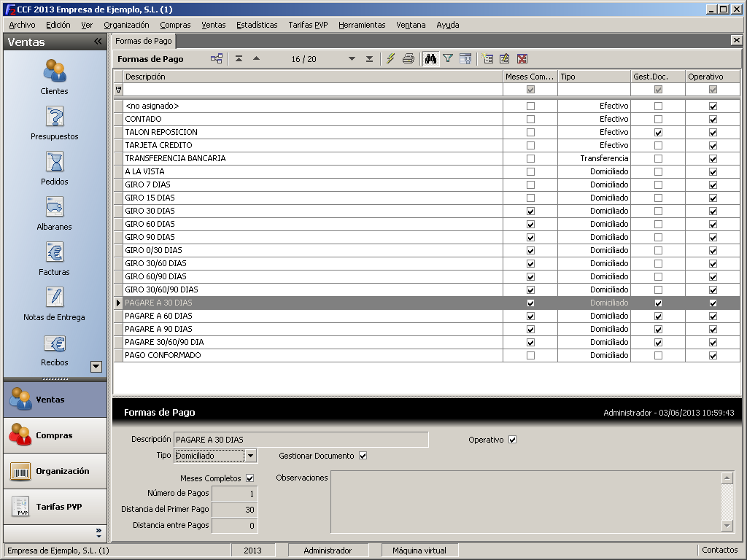Open the Estadísticas menu
747x560 pixels.
[x=257, y=25]
